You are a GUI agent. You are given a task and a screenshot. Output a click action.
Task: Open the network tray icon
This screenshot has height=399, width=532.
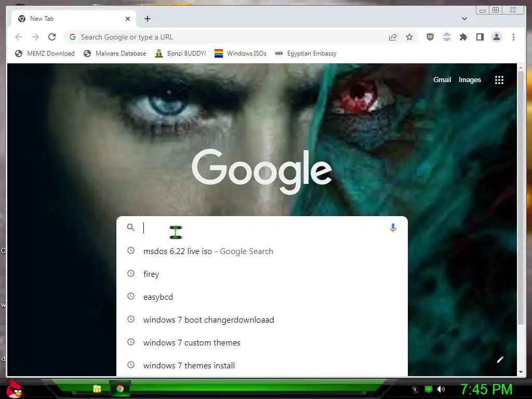(x=429, y=389)
